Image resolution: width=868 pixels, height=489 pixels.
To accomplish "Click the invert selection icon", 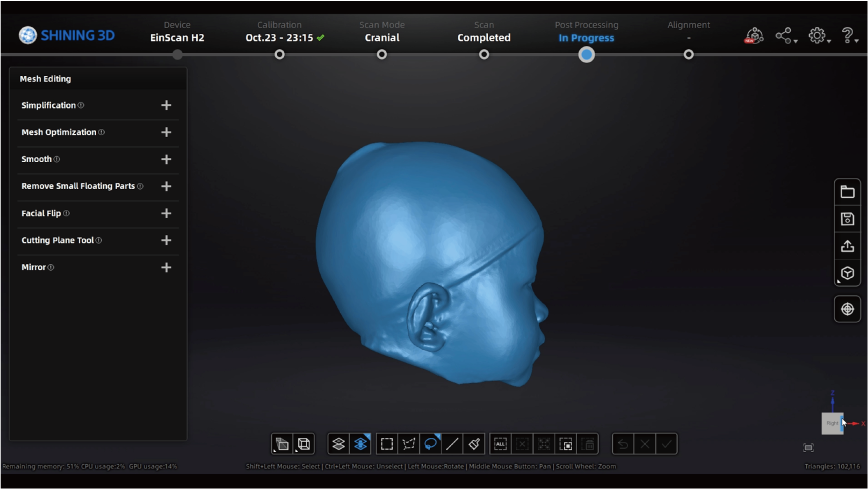I will [x=566, y=444].
